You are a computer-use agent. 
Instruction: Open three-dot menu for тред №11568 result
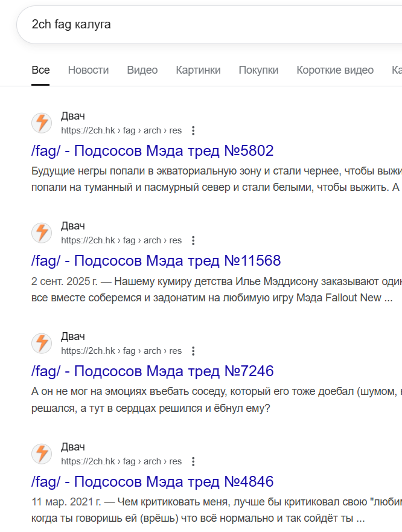tap(193, 240)
